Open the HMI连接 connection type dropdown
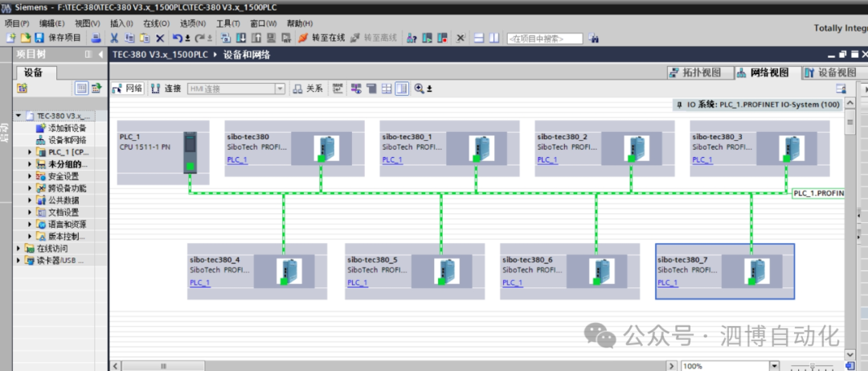Image resolution: width=868 pixels, height=371 pixels. [x=280, y=89]
